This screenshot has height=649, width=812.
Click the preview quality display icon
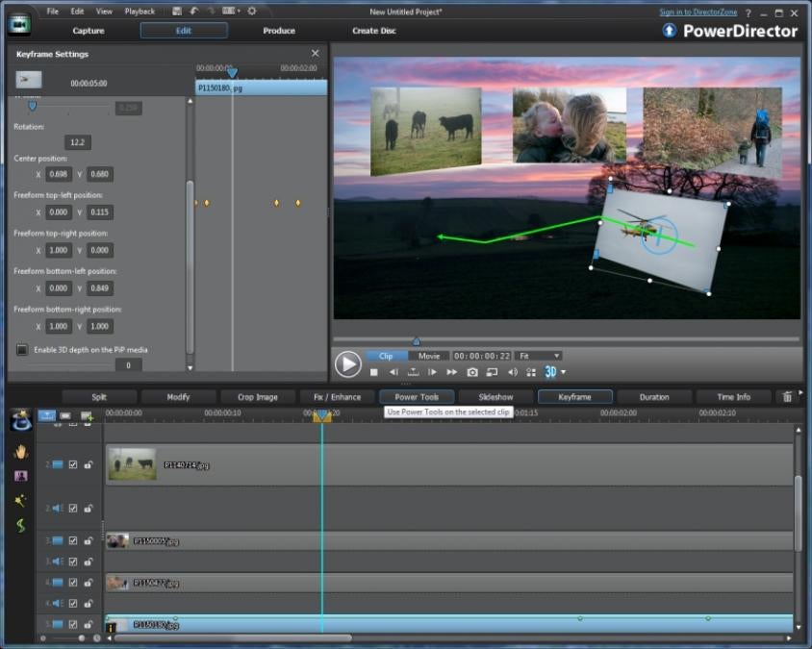point(531,372)
